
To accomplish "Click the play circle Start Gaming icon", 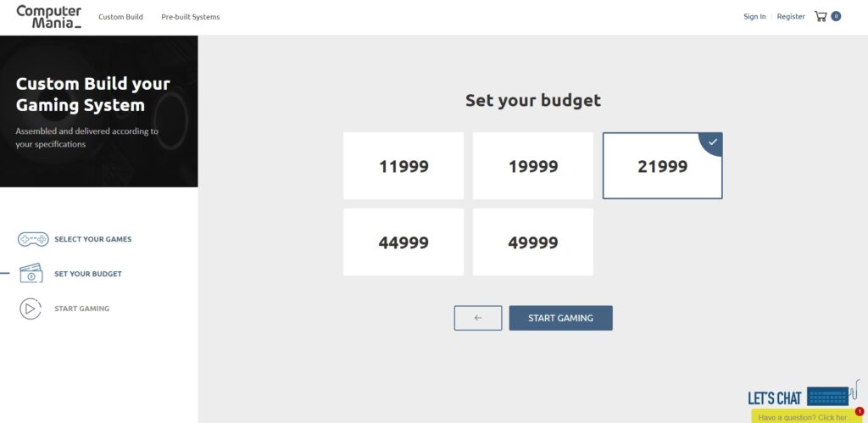I will pyautogui.click(x=31, y=309).
